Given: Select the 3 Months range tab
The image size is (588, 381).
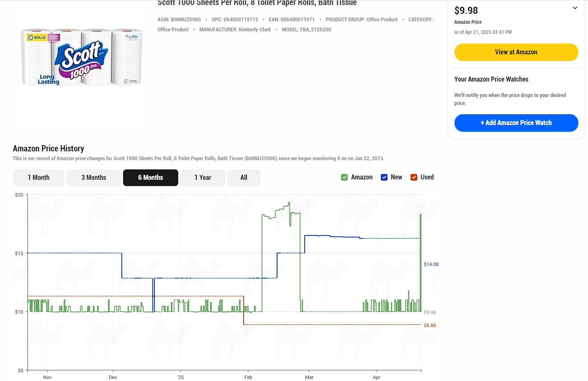Looking at the screenshot, I should coord(94,178).
